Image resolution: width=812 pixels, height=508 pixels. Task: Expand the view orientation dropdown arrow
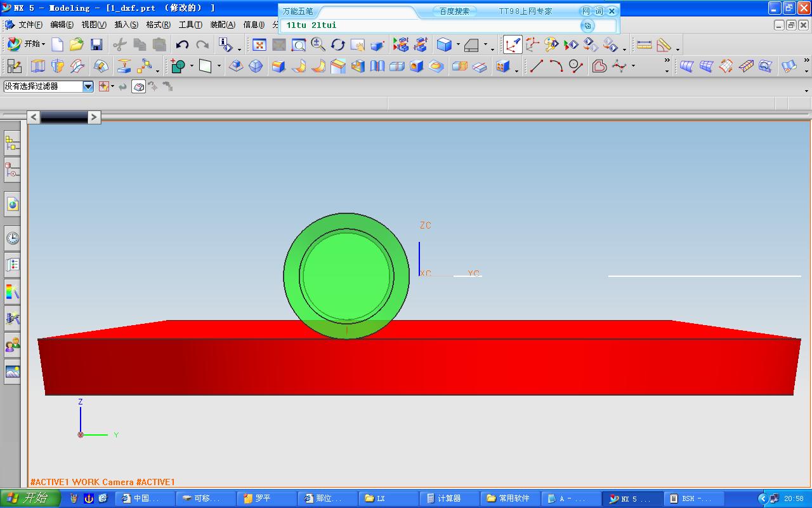click(485, 44)
